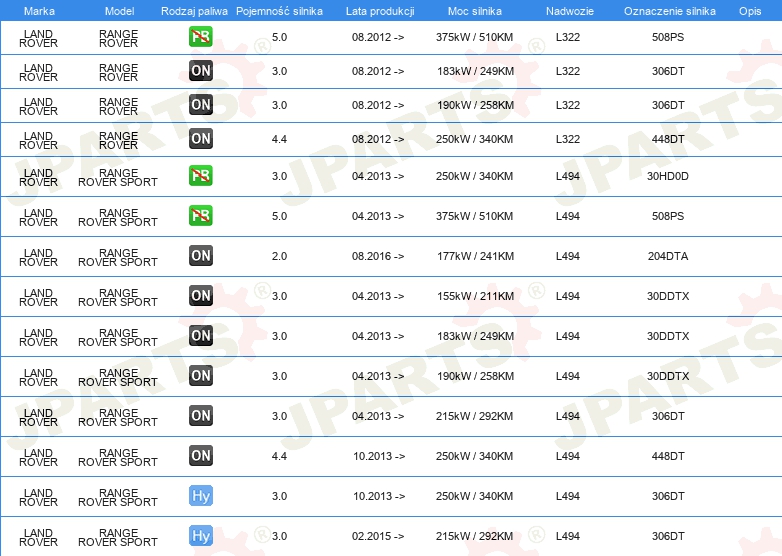Click the 5.0 capacity in the L322 row
This screenshot has height=556, width=782.
click(279, 37)
